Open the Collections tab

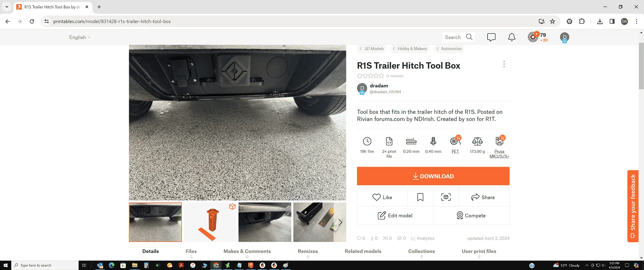(x=421, y=251)
